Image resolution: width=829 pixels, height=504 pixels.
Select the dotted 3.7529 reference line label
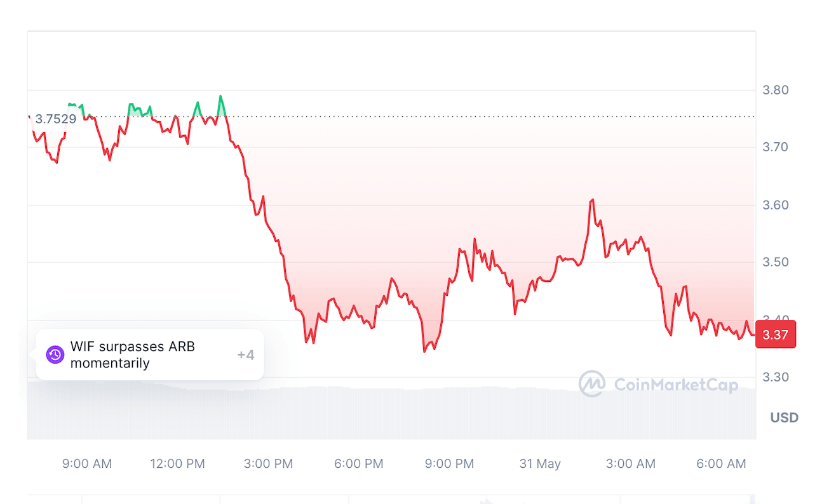click(56, 119)
